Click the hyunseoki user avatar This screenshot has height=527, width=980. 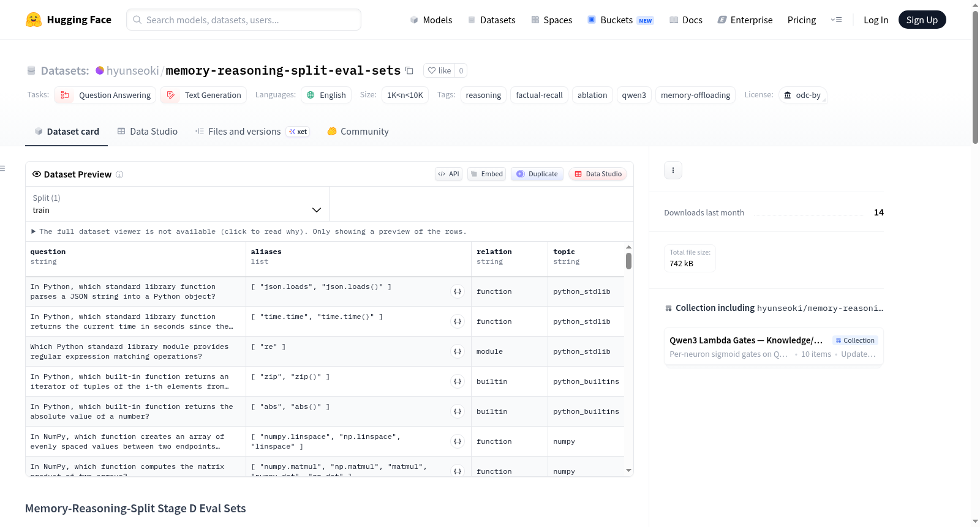click(x=100, y=70)
